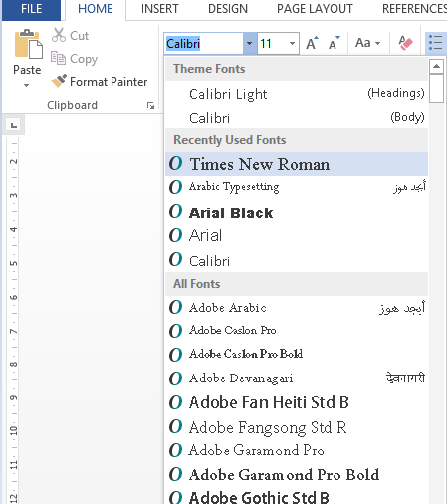The width and height of the screenshot is (447, 504).
Task: Click the font name input box showing Calibri
Action: [204, 43]
